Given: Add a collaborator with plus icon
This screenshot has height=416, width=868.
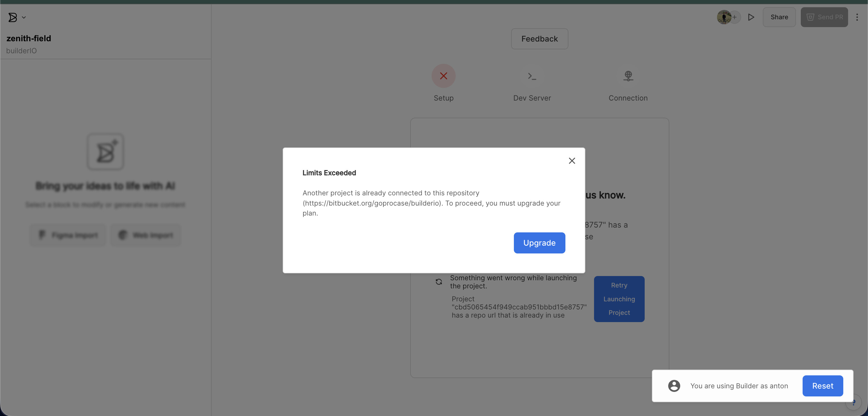Looking at the screenshot, I should (734, 17).
